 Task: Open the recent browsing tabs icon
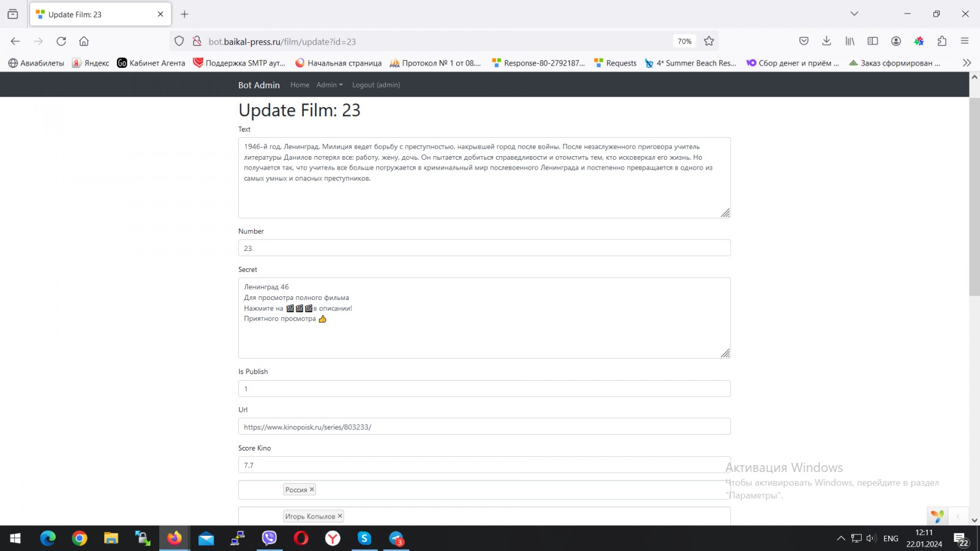coord(13,14)
